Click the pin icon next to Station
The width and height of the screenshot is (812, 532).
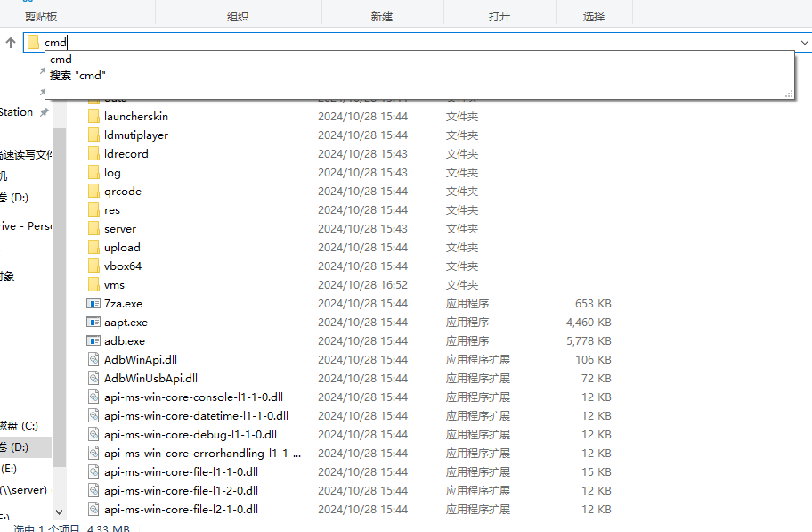click(x=45, y=113)
